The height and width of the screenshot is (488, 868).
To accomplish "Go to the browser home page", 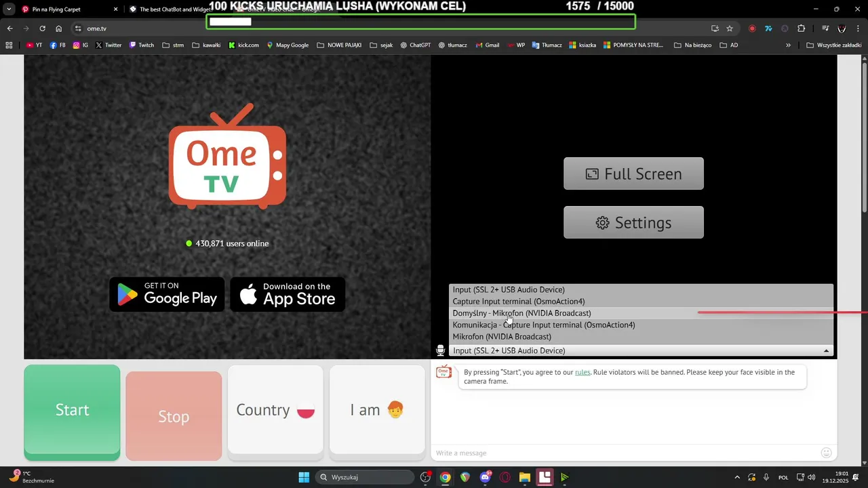I will 59,28.
